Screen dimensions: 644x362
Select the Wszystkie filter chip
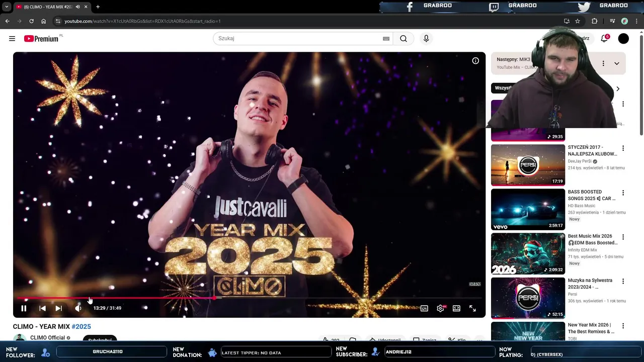502,88
